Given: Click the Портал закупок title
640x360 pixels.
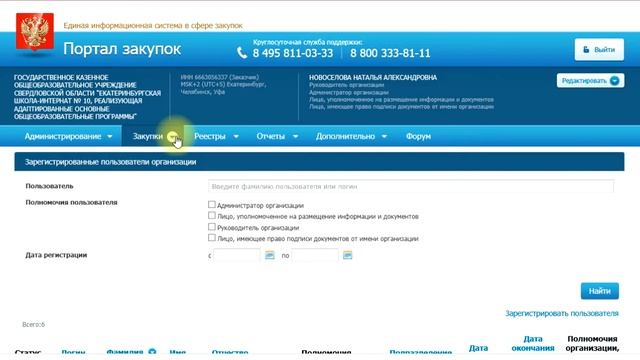Looking at the screenshot, I should [x=122, y=49].
